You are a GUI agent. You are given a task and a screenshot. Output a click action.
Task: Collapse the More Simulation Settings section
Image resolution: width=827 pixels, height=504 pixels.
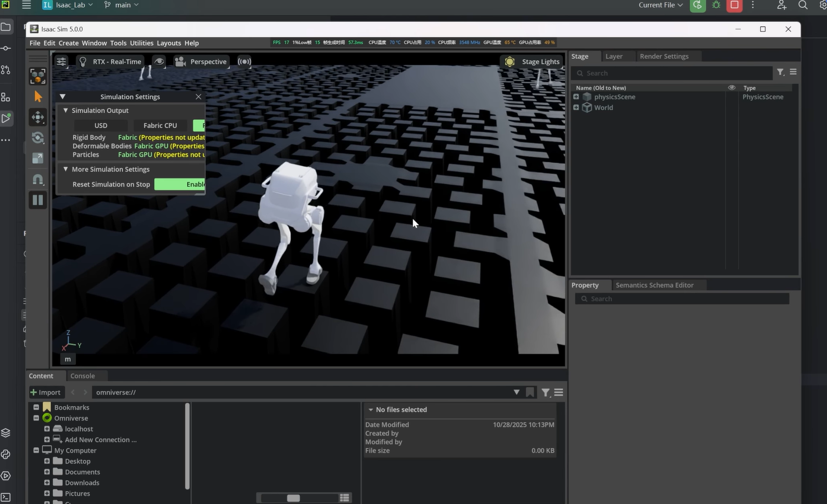pos(66,169)
